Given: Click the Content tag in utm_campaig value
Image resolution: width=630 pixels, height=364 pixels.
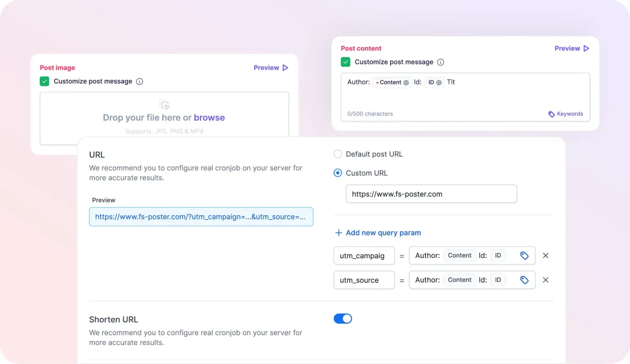Looking at the screenshot, I should (x=460, y=255).
